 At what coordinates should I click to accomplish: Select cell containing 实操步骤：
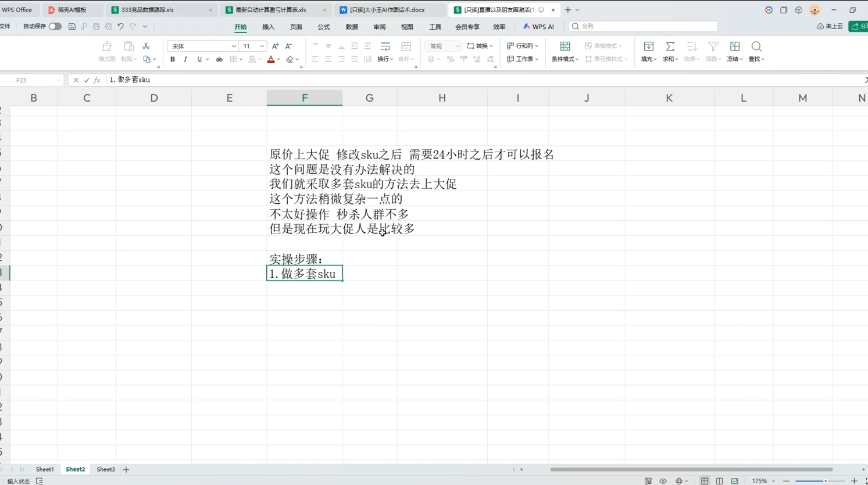click(x=305, y=258)
